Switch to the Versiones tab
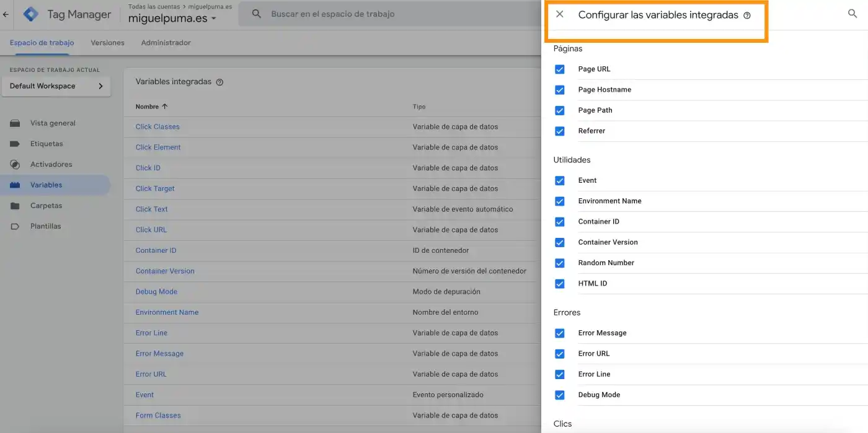 107,43
